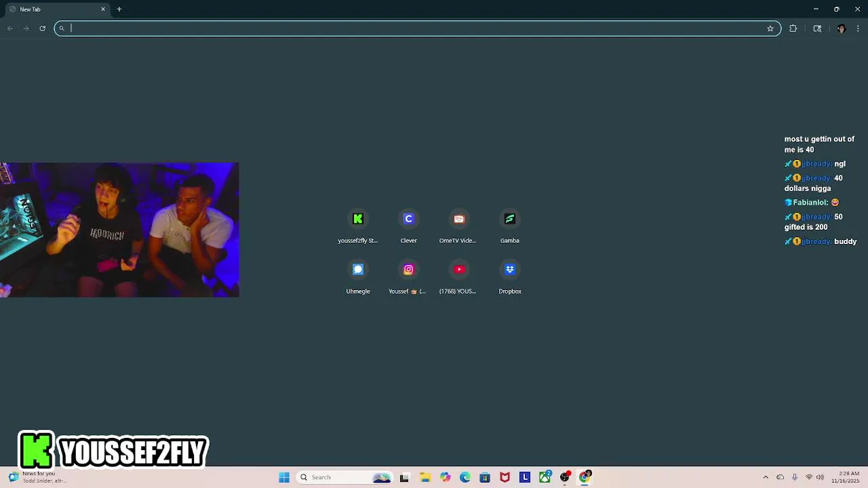This screenshot has width=868, height=488.
Task: Click the back navigation arrow
Action: click(x=10, y=28)
